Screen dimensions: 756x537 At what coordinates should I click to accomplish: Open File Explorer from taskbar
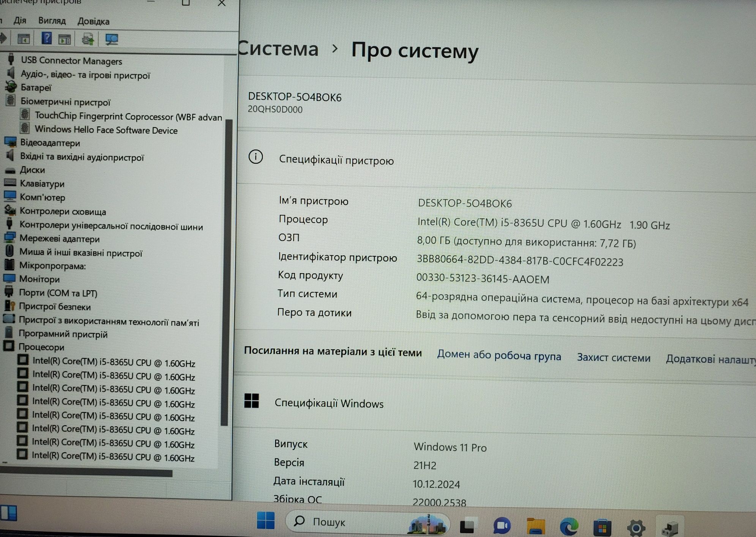pyautogui.click(x=536, y=527)
